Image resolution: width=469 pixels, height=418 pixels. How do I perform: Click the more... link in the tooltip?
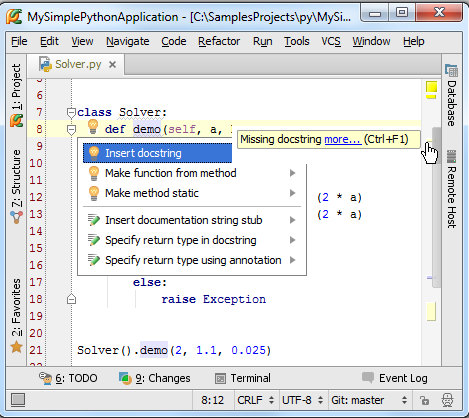click(343, 139)
